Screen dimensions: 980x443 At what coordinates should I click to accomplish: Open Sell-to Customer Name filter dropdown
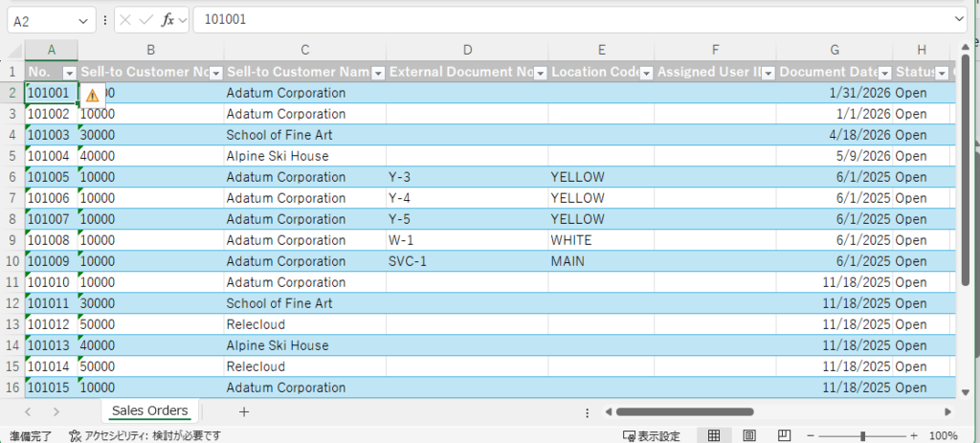(378, 73)
